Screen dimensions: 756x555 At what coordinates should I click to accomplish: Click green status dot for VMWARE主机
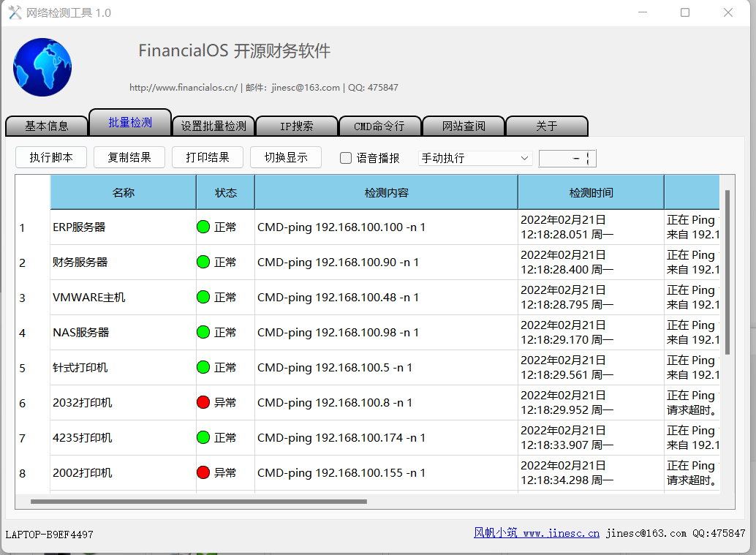[203, 297]
